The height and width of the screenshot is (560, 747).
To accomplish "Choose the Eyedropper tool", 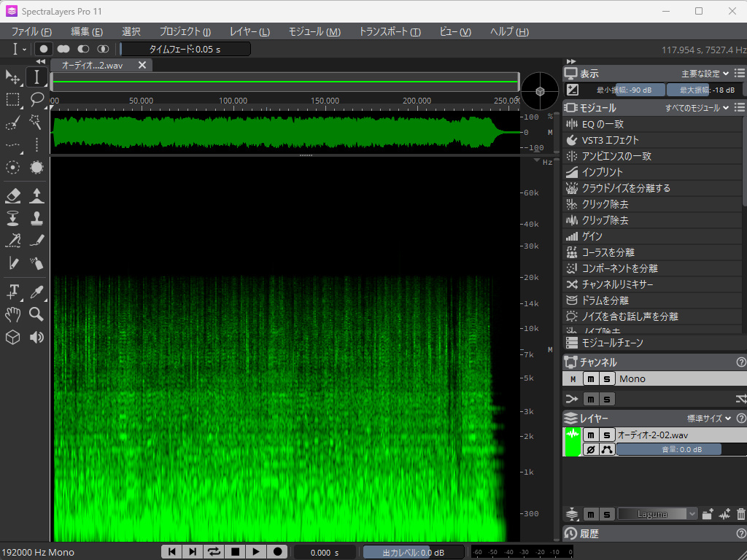I will [x=36, y=292].
